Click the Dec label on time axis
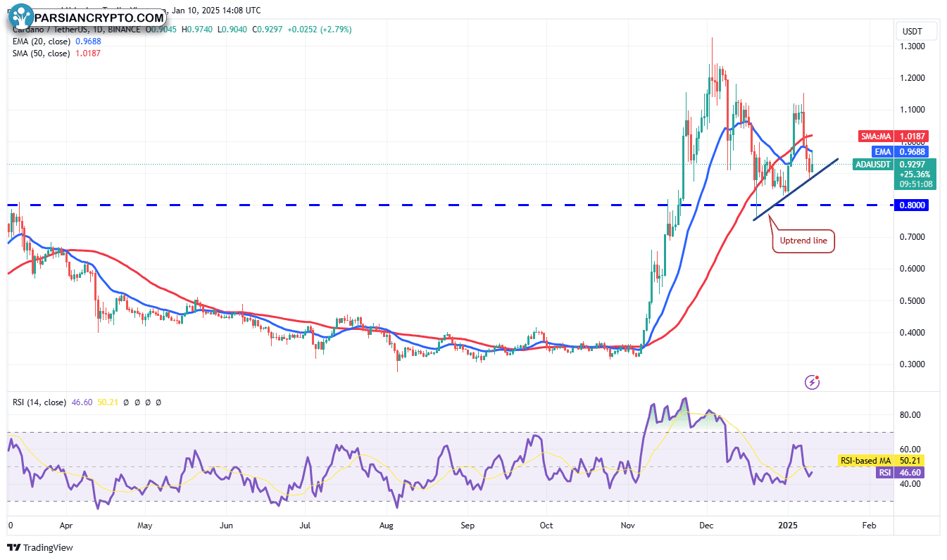947x560 pixels. 708,526
